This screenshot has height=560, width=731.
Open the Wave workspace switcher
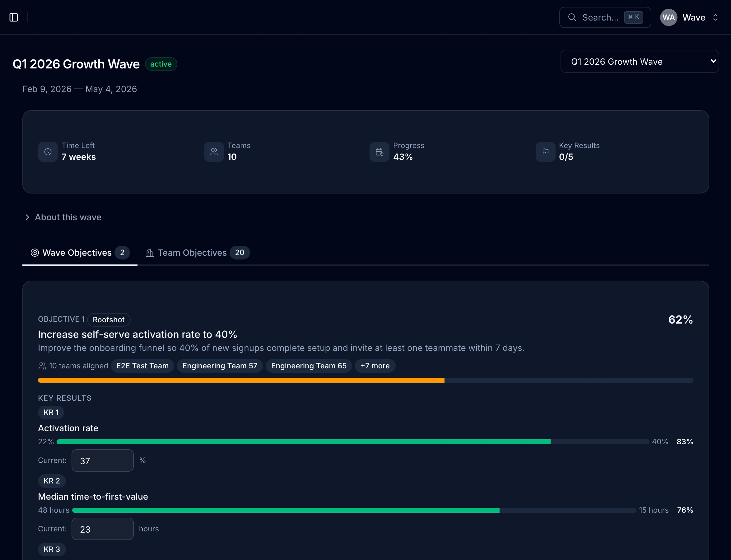(x=689, y=17)
